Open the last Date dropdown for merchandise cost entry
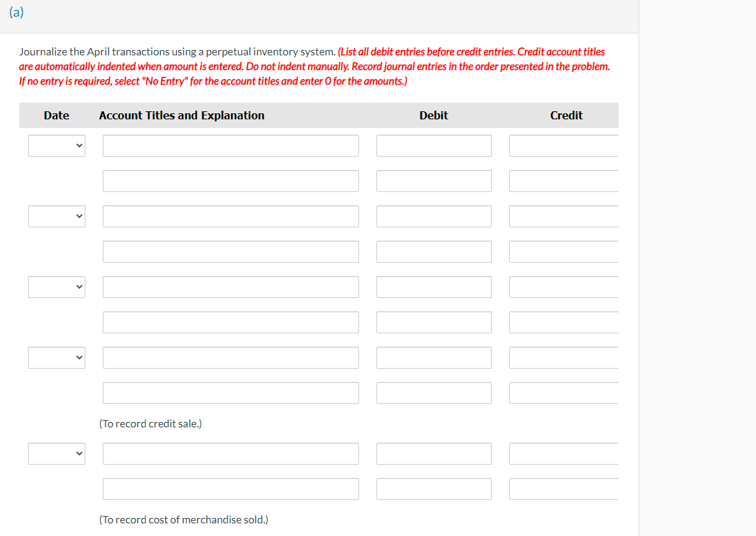Viewport: 756px width, 536px height. coord(56,453)
